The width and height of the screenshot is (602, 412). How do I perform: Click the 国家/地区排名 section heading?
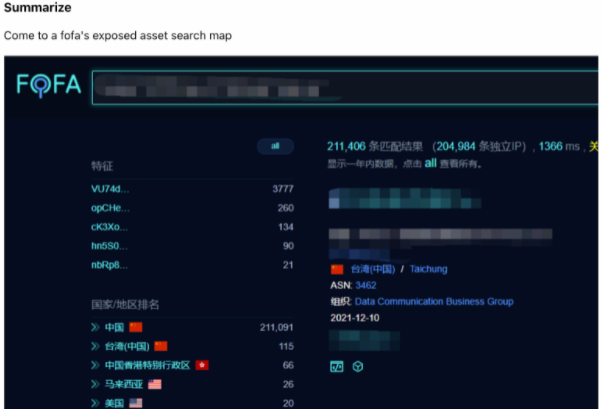125,304
